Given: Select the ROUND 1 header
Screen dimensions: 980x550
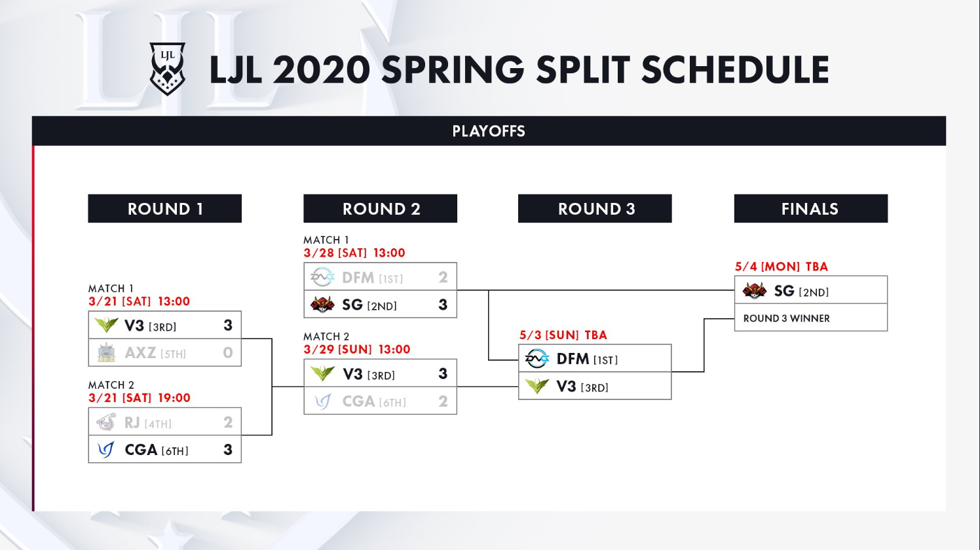Looking at the screenshot, I should [165, 209].
